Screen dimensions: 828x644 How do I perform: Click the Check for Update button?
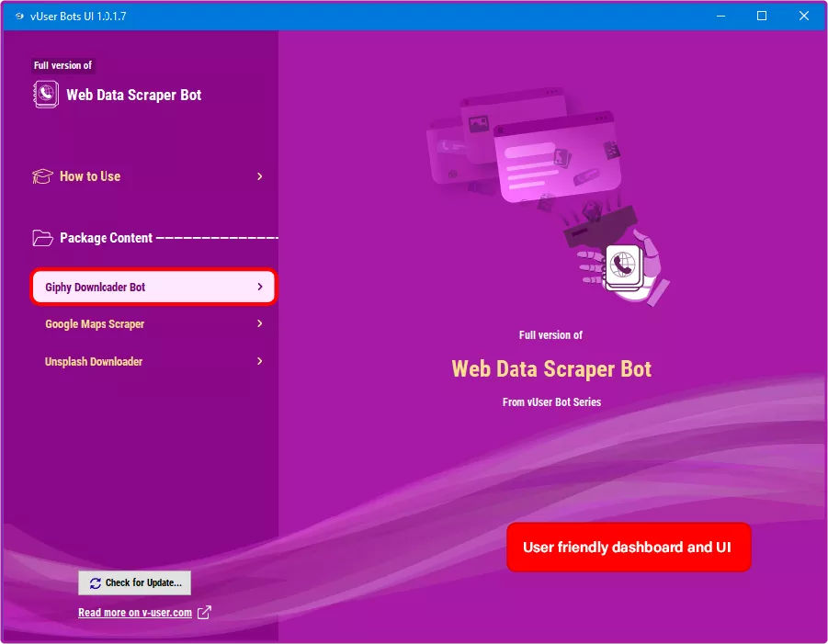click(x=135, y=582)
